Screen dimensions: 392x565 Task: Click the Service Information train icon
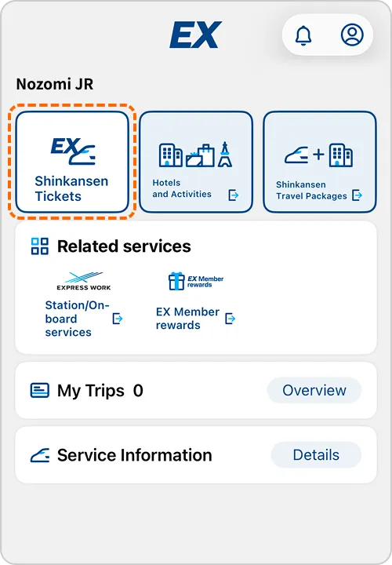coord(40,455)
